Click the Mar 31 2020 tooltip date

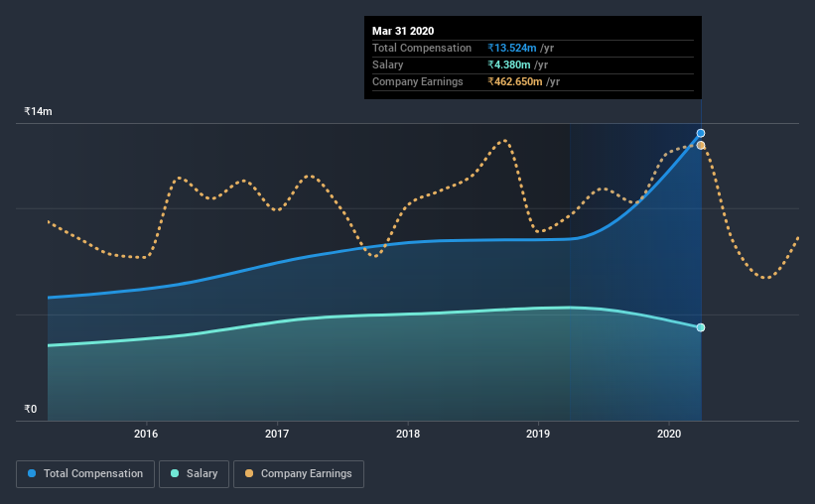403,31
